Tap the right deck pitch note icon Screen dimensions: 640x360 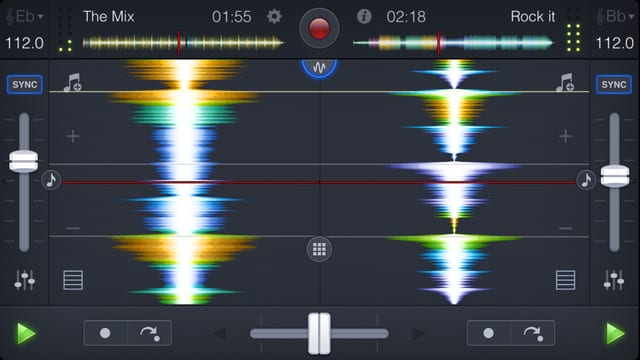[586, 180]
